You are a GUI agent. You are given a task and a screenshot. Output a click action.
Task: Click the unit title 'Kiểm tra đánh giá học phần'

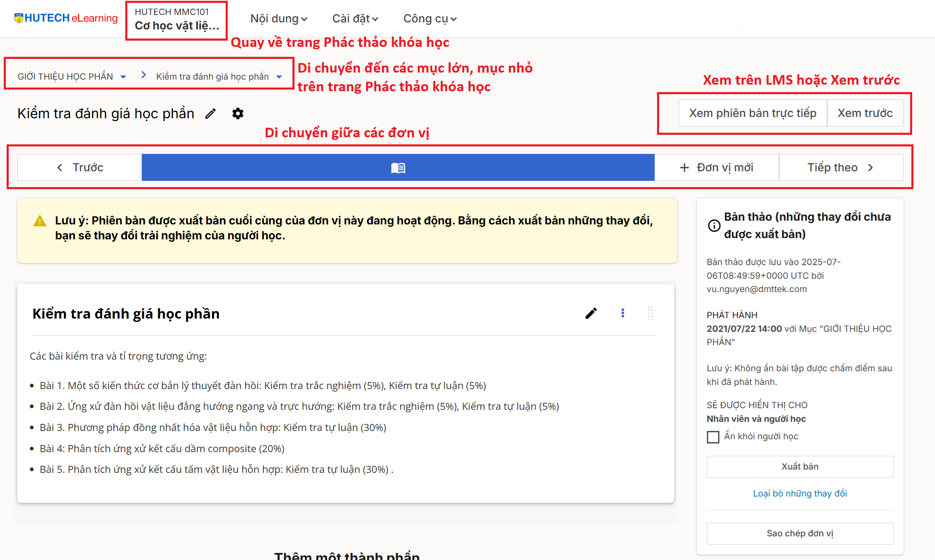(106, 114)
